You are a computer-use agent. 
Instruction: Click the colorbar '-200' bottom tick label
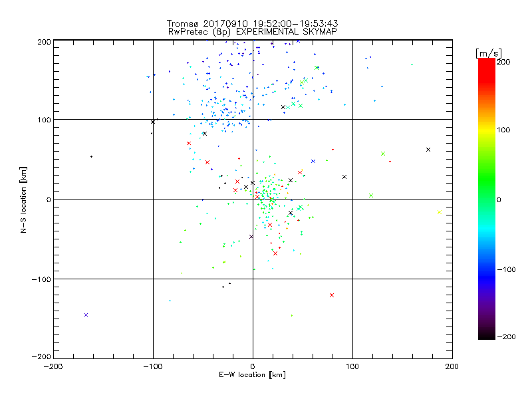(506, 336)
